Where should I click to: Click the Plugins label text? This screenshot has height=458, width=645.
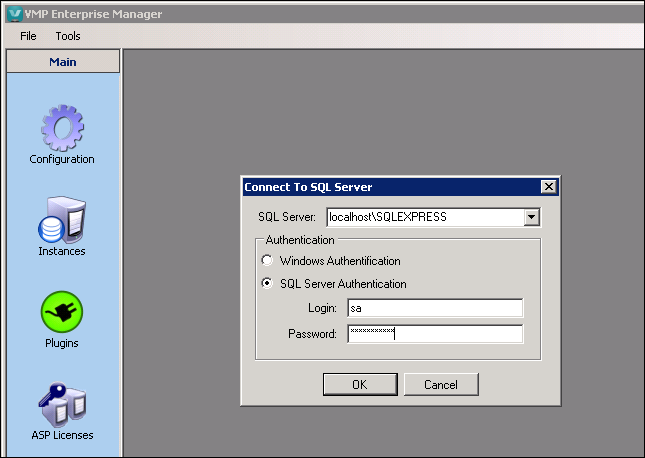(x=62, y=343)
